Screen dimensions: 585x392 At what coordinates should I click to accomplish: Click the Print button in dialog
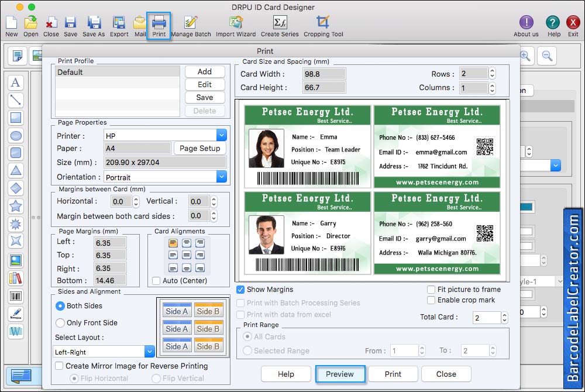click(393, 374)
